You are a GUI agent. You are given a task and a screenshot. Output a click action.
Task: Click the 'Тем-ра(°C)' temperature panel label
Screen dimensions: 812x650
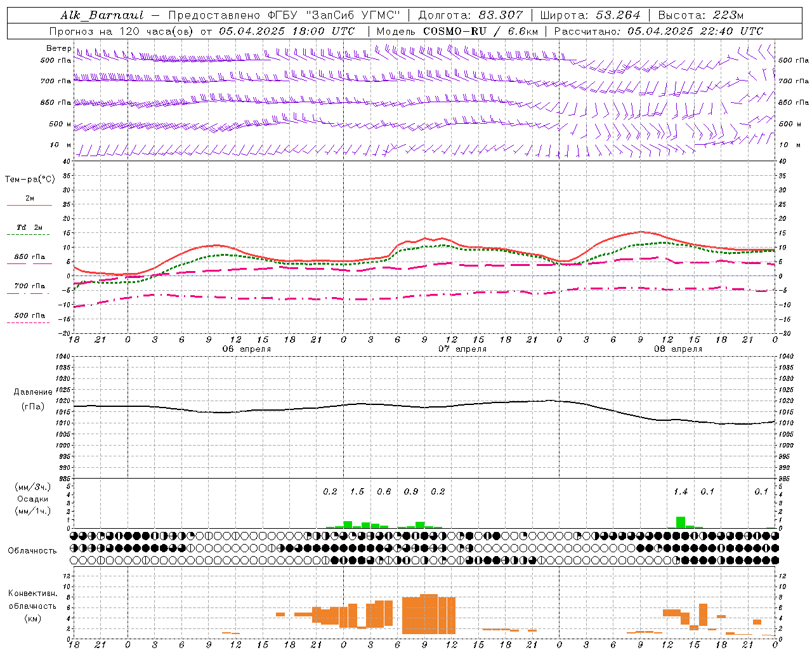coord(30,180)
